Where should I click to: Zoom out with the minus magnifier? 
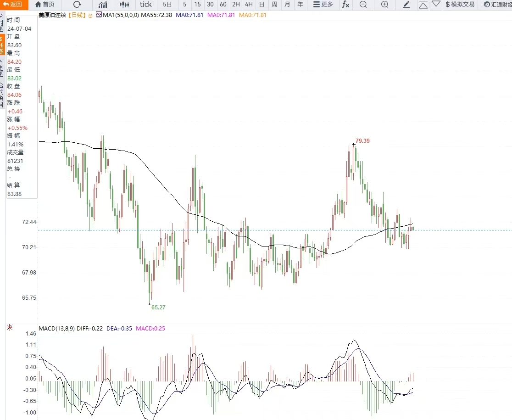(x=363, y=5)
